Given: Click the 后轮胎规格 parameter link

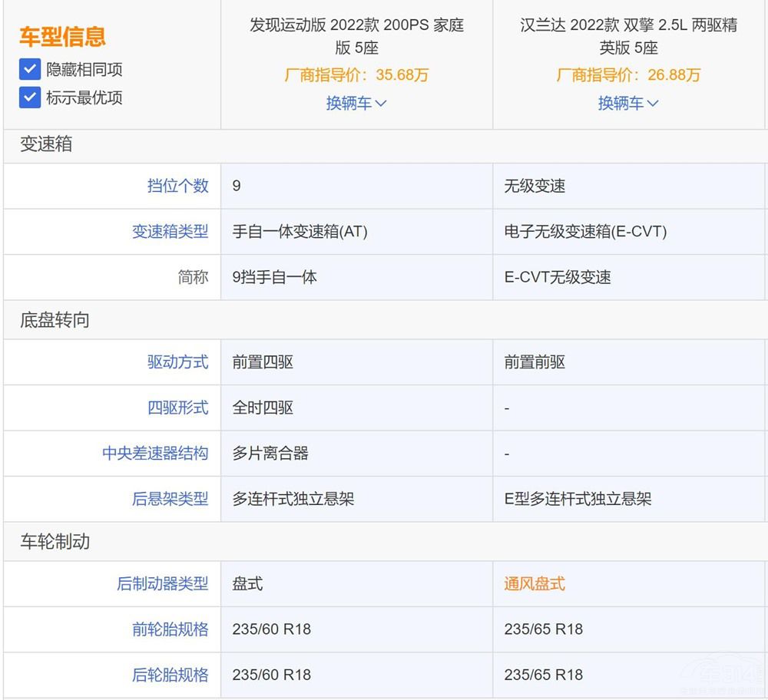Looking at the screenshot, I should click(170, 675).
